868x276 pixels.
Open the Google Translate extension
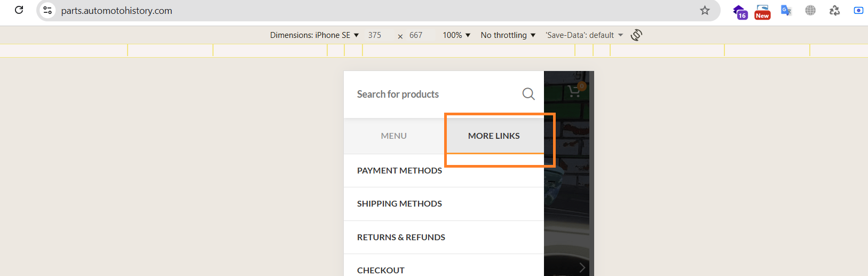pyautogui.click(x=786, y=10)
